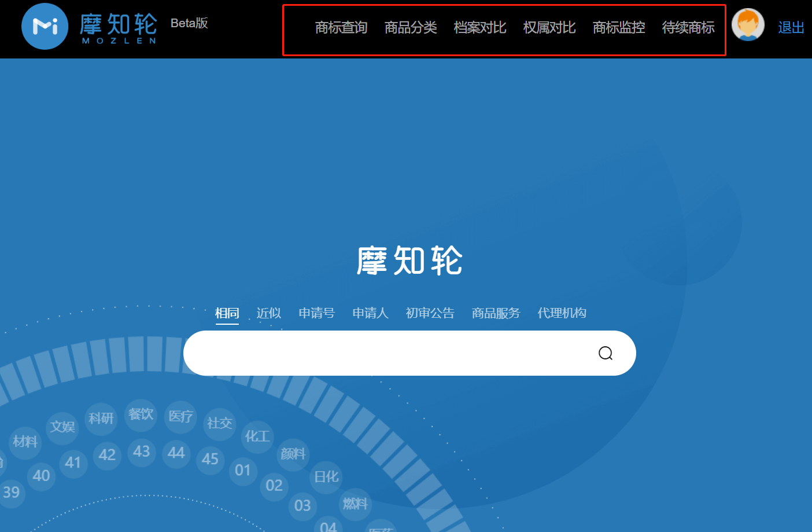The image size is (812, 532).
Task: Click the class 43 number bubble
Action: [142, 452]
